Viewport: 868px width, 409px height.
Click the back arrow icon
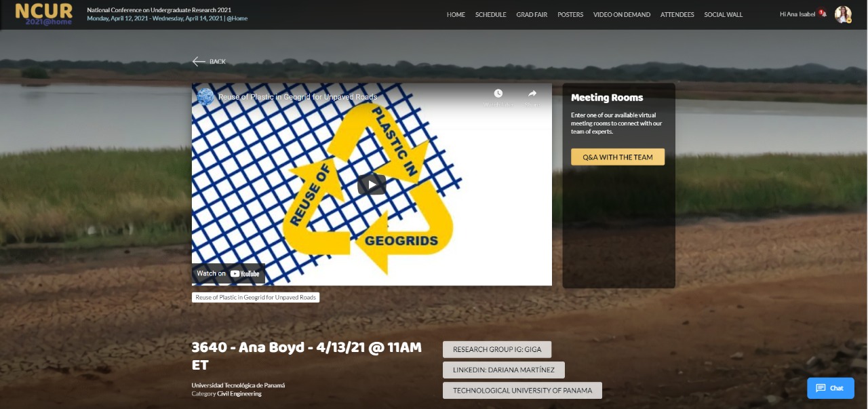coord(199,62)
